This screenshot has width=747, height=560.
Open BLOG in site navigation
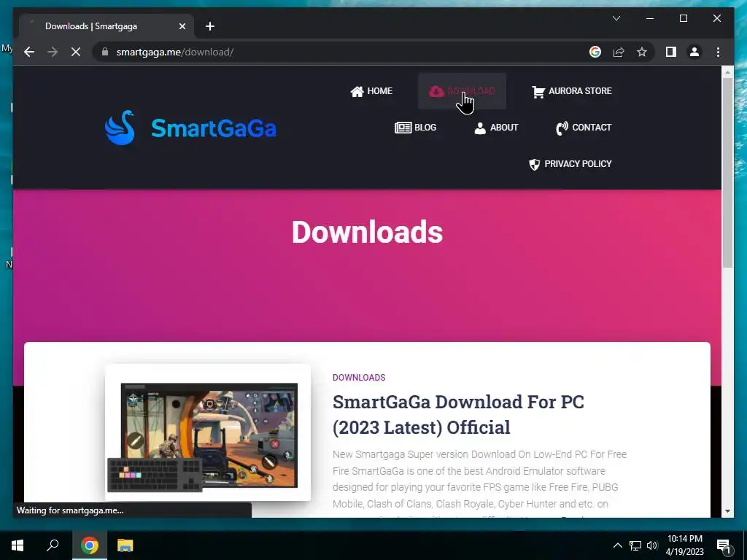click(x=415, y=127)
